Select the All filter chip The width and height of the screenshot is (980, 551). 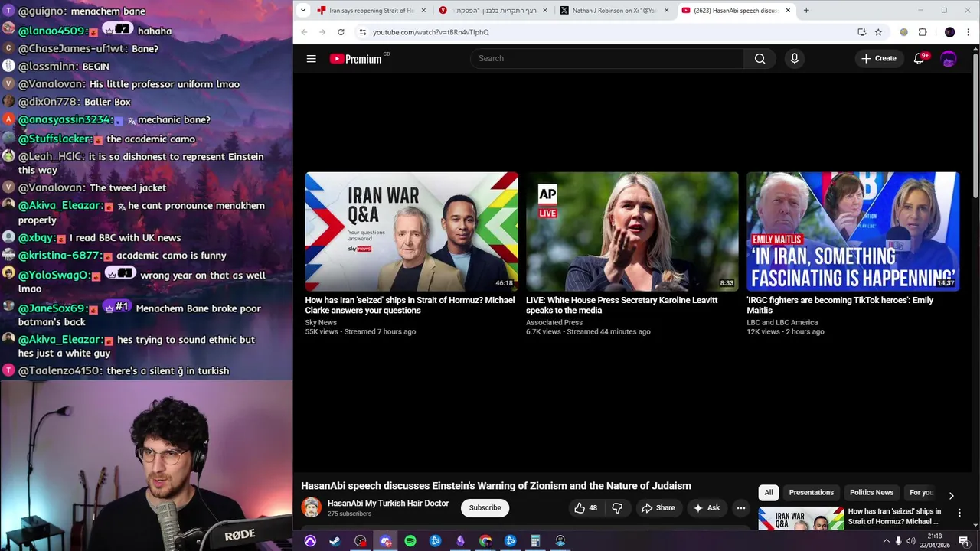pos(769,492)
